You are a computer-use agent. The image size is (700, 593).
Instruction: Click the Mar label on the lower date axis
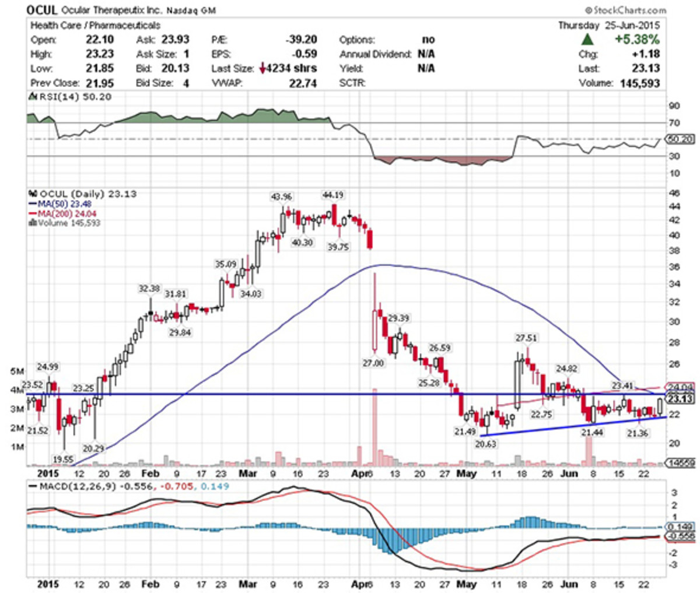(x=248, y=584)
